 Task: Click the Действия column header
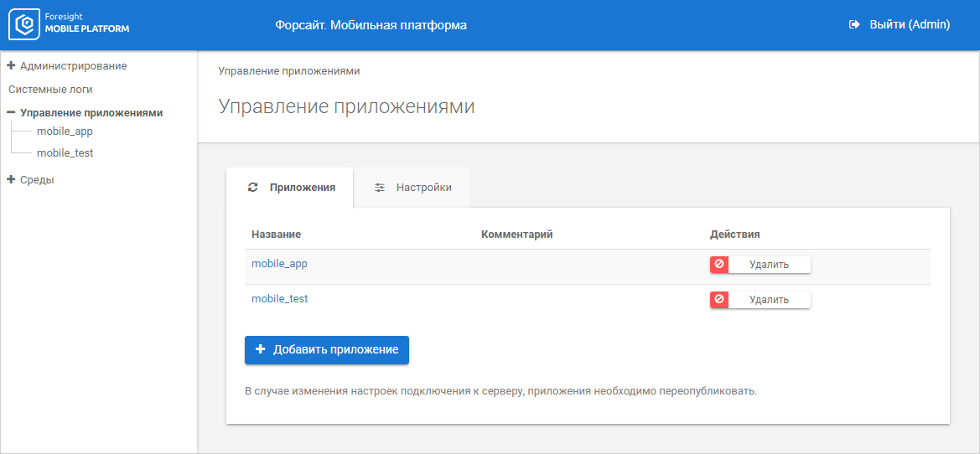735,235
